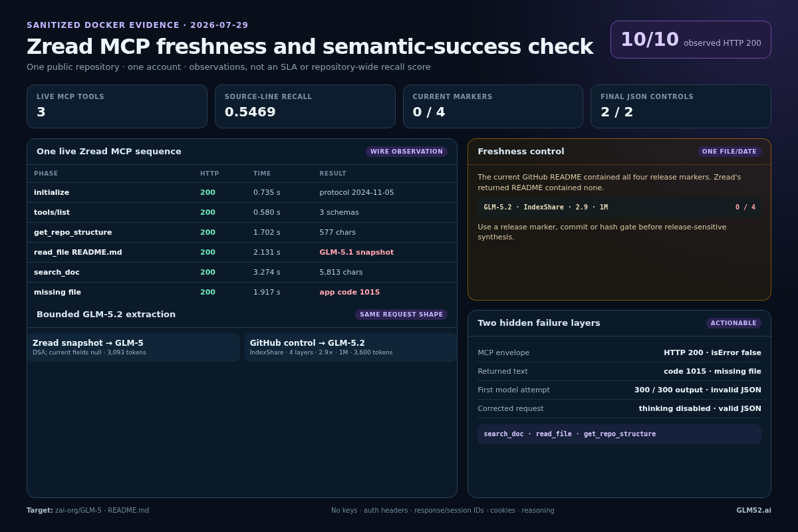Click the 3 schemas result

[339, 213]
